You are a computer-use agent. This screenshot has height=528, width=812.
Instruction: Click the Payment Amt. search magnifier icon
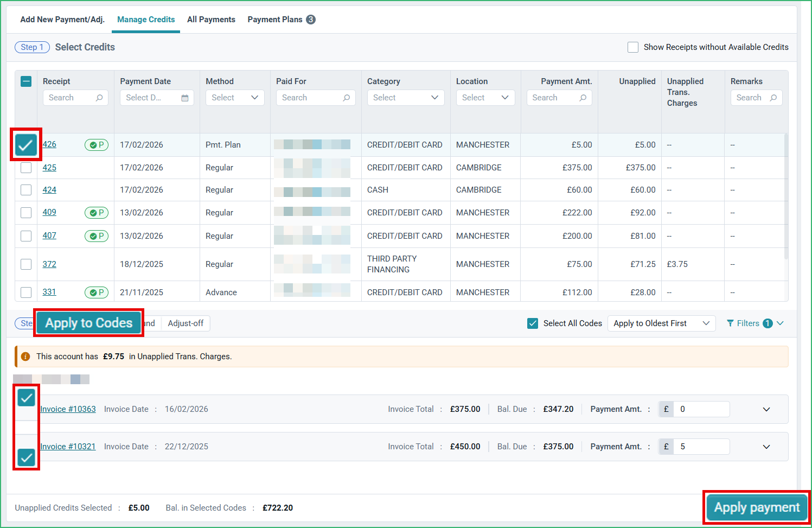point(583,98)
